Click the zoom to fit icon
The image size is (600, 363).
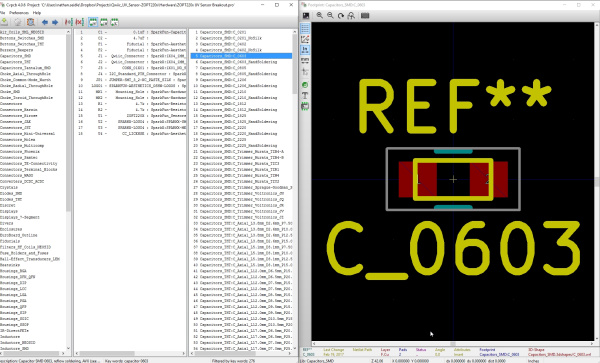[351, 16]
